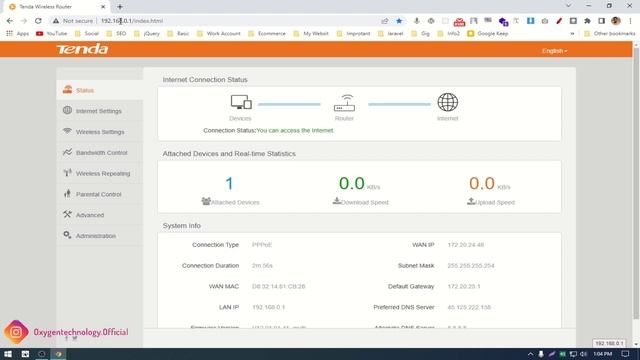Click the upload speed value 0.0

point(482,183)
